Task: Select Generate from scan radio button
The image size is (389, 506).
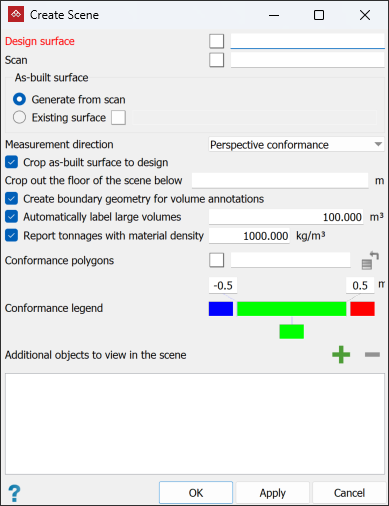Action: pos(19,99)
